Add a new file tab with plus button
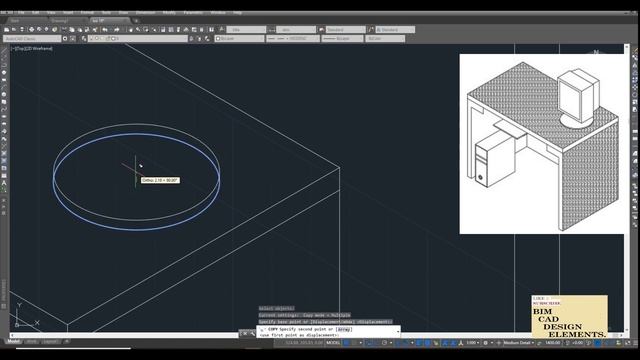The width and height of the screenshot is (640, 360). [x=136, y=20]
